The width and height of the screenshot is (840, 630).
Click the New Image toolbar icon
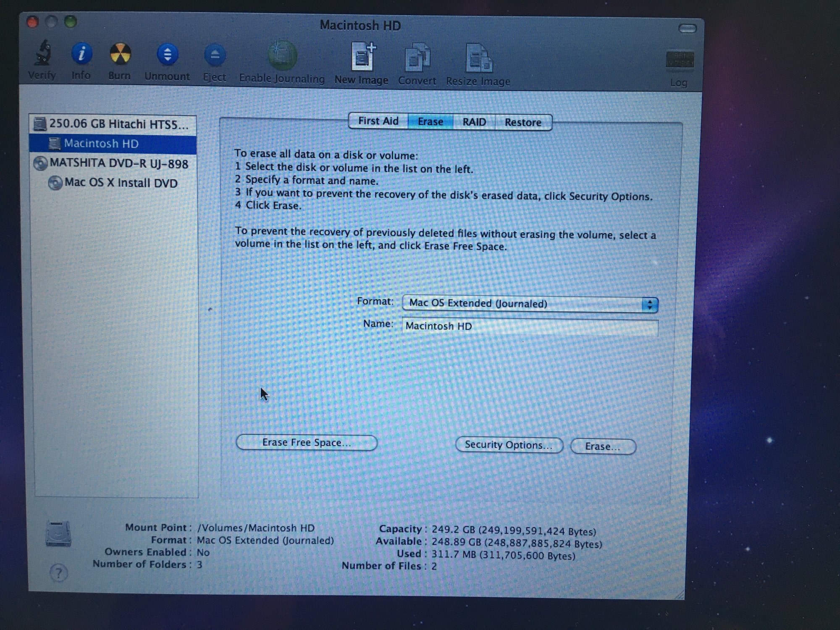362,57
